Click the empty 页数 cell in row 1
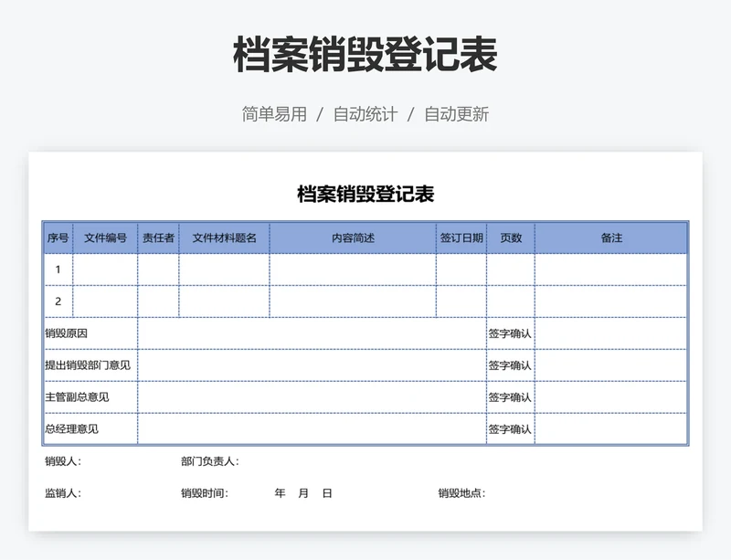 click(x=511, y=269)
